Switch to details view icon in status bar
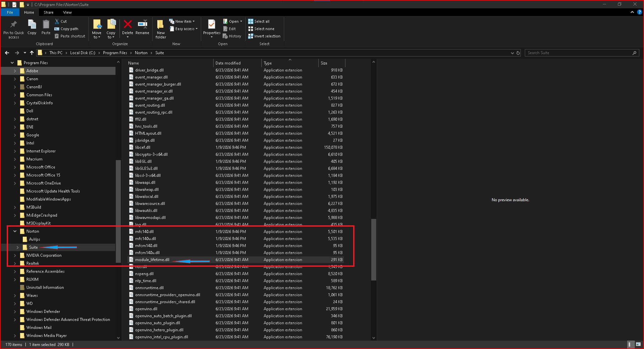Viewport: 644px width, 349px height. 630,344
